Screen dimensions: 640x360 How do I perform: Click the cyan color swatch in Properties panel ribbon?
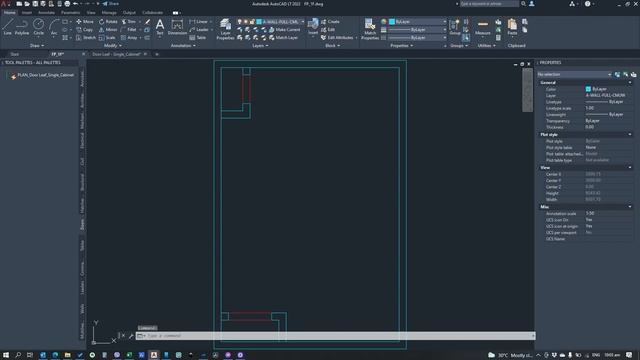(392, 22)
